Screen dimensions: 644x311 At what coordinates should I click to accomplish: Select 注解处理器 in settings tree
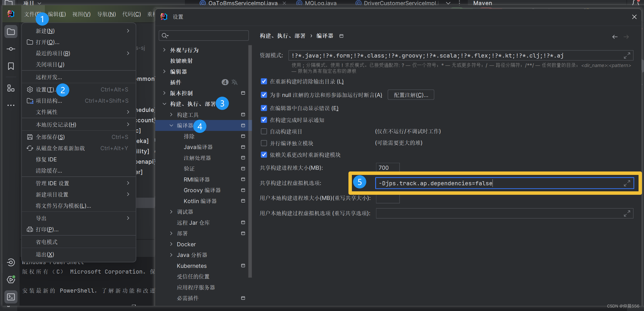click(197, 158)
